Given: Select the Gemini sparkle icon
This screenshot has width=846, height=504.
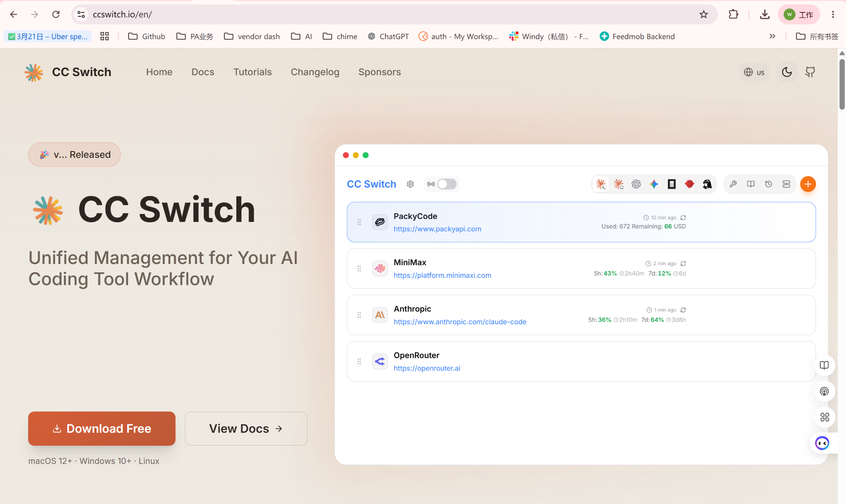Looking at the screenshot, I should pyautogui.click(x=654, y=184).
